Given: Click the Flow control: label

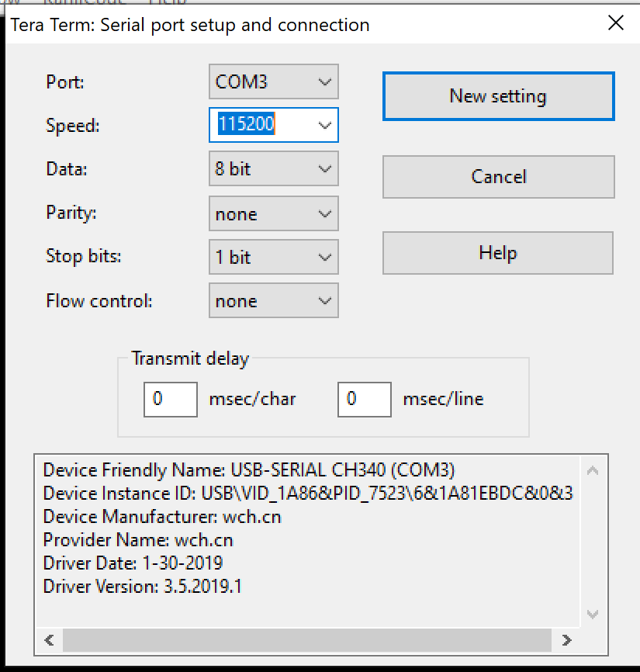Looking at the screenshot, I should (x=99, y=301).
